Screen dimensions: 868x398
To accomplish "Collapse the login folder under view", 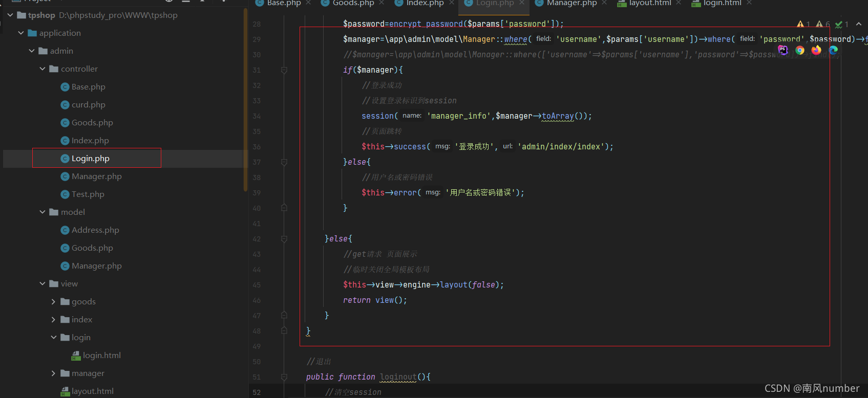I will (53, 338).
